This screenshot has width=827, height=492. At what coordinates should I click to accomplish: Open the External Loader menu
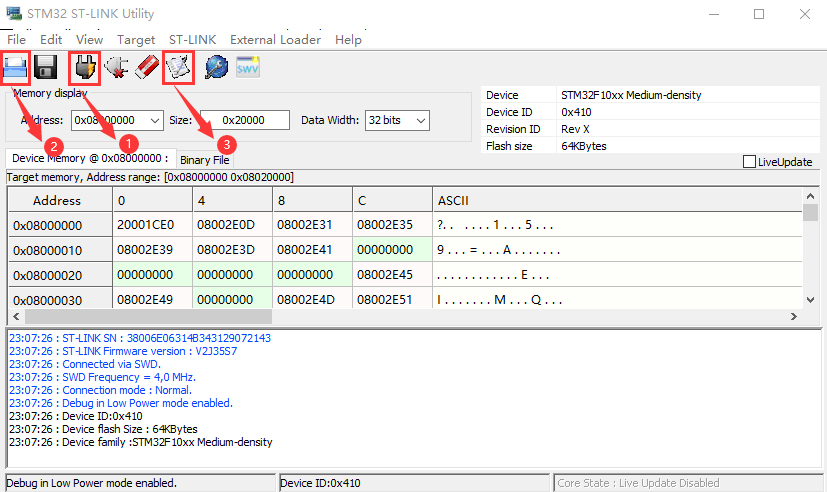coord(275,40)
